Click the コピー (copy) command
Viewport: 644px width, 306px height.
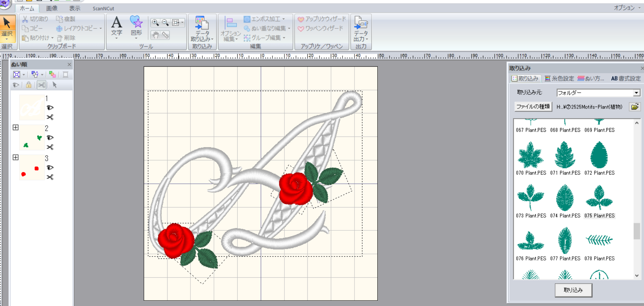[x=32, y=28]
